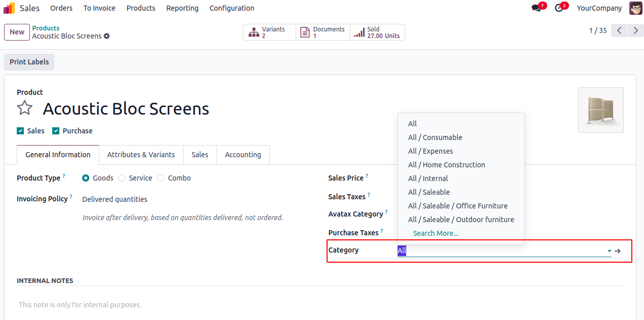
Task: Go to the previous product record arrow
Action: coord(619,31)
